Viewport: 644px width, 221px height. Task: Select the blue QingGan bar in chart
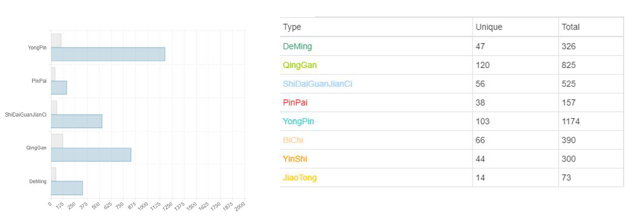91,154
